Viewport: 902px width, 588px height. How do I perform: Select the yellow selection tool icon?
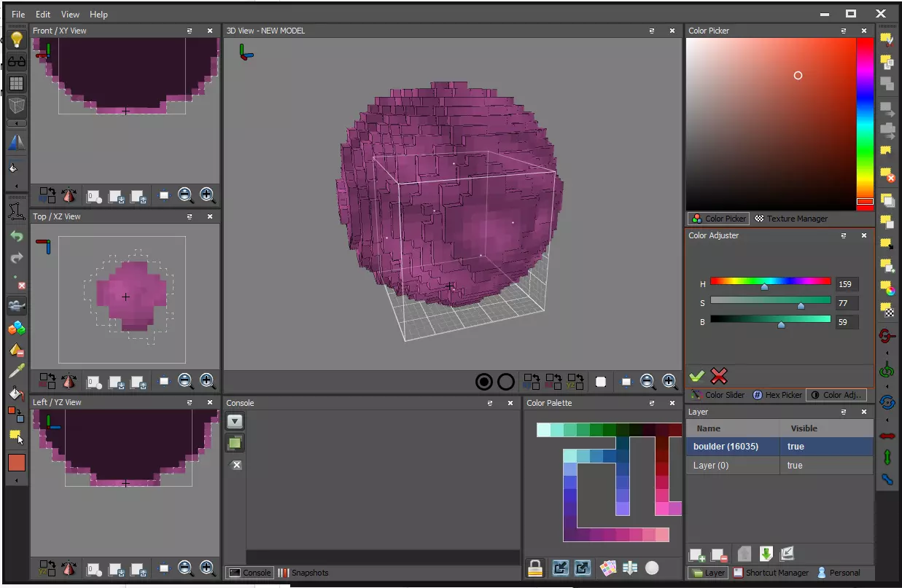[16, 436]
